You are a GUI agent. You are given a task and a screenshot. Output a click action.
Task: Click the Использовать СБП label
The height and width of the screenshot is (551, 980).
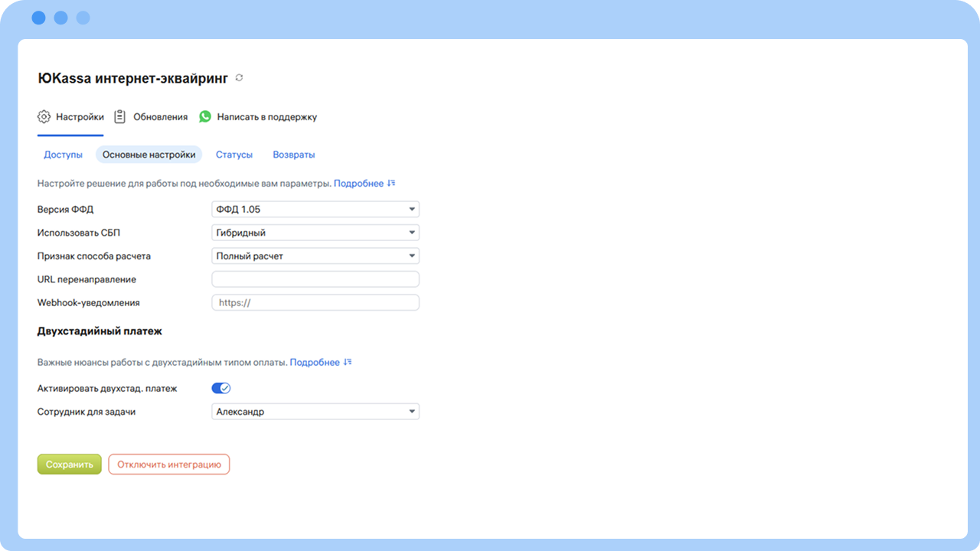[x=80, y=233]
